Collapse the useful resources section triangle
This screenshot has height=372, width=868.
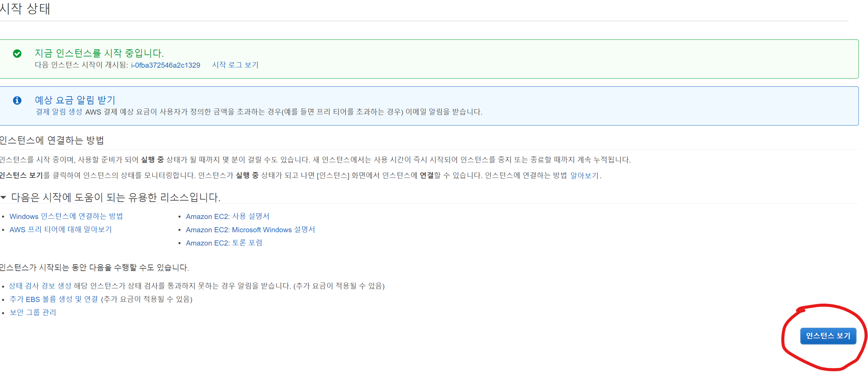pos(3,197)
